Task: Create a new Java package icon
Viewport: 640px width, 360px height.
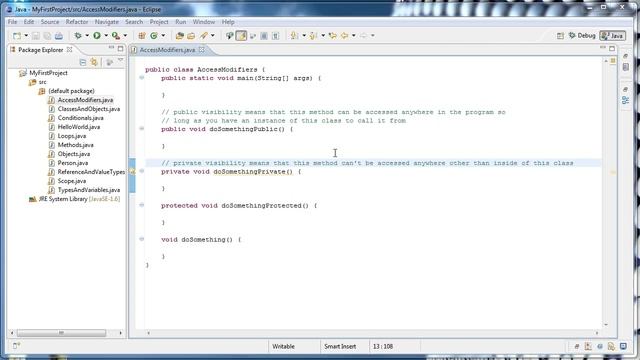Action: tap(142, 36)
